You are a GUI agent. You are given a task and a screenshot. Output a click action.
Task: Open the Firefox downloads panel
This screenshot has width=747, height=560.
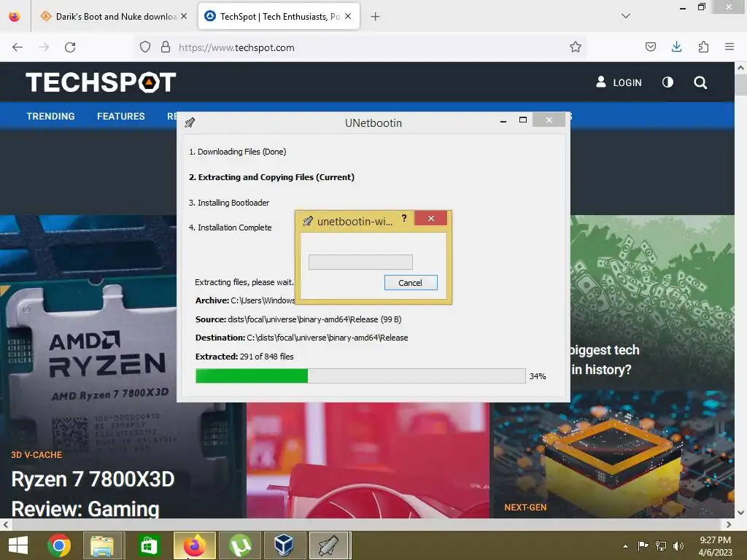pos(676,47)
